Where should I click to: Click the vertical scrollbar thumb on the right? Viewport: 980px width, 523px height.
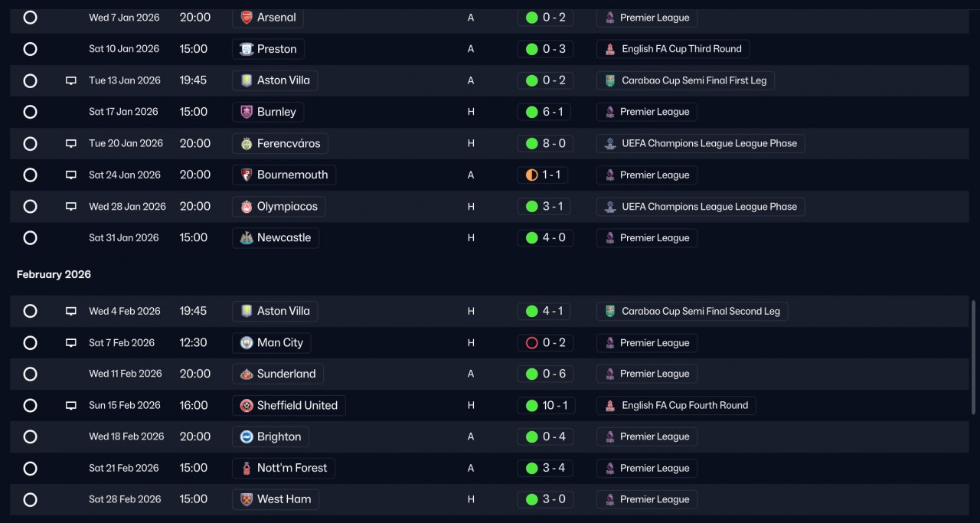tap(974, 352)
